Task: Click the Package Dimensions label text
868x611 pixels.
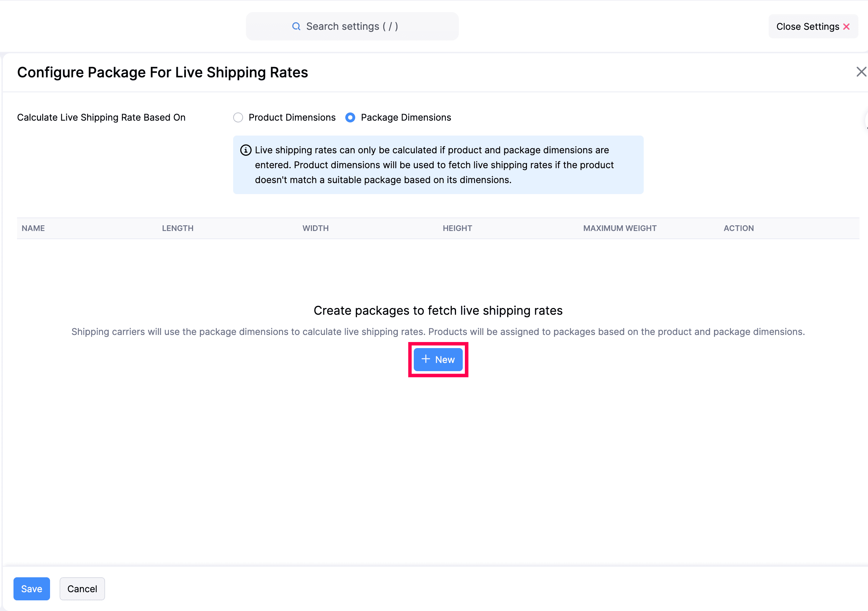Action: coord(406,117)
